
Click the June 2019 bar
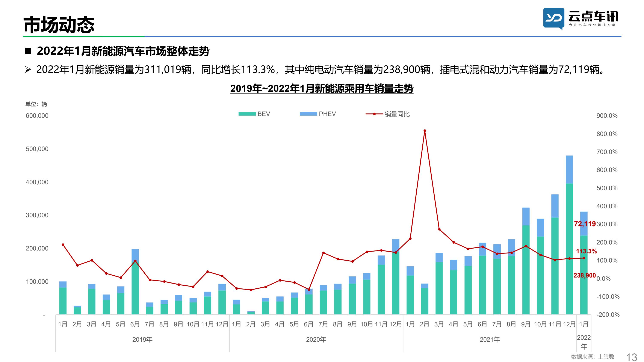tap(135, 282)
